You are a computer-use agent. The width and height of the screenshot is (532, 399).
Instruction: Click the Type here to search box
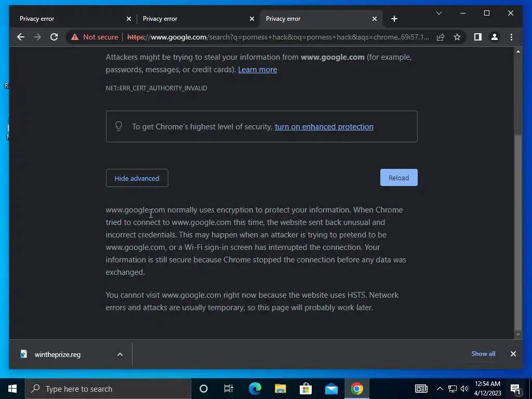pyautogui.click(x=108, y=389)
